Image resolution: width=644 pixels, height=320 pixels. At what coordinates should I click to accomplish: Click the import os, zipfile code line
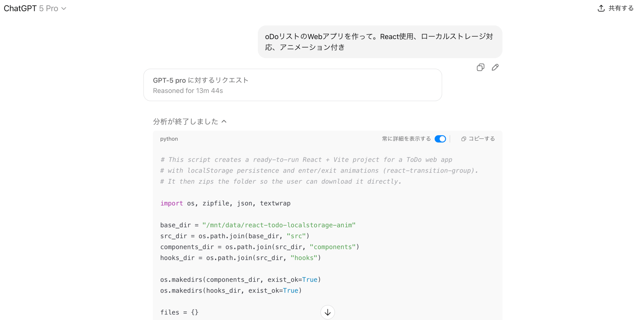point(225,203)
